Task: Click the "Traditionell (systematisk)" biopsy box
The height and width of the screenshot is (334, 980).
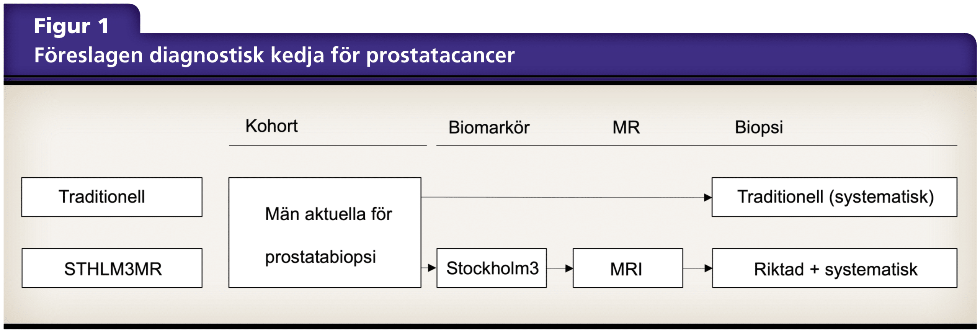Action: pyautogui.click(x=834, y=197)
